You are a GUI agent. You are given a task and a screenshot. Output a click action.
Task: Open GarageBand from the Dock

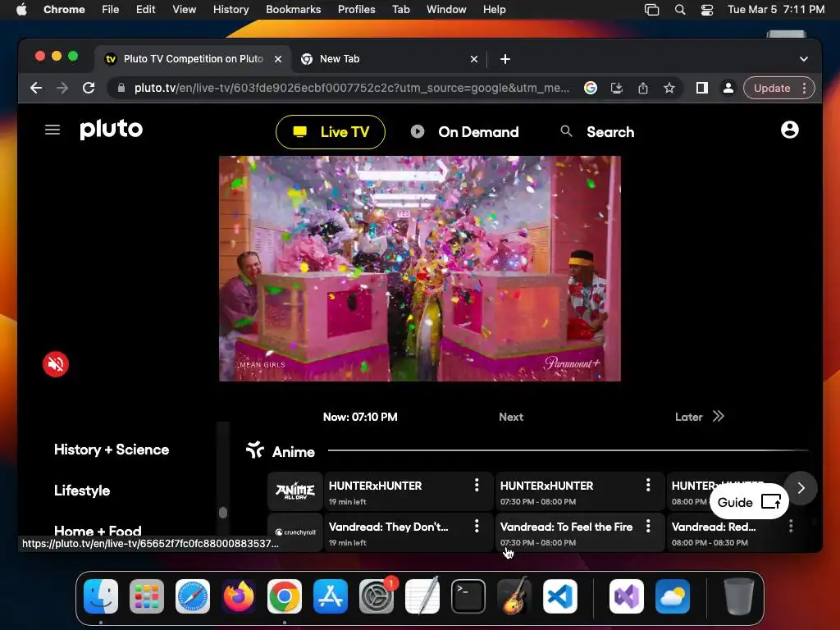pos(514,596)
